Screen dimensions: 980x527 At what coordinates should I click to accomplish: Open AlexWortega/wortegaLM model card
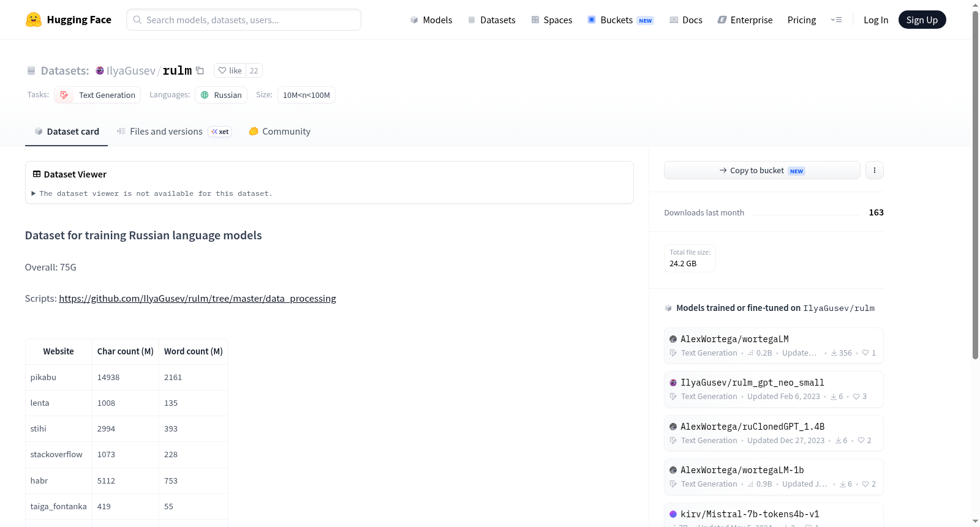pyautogui.click(x=774, y=345)
